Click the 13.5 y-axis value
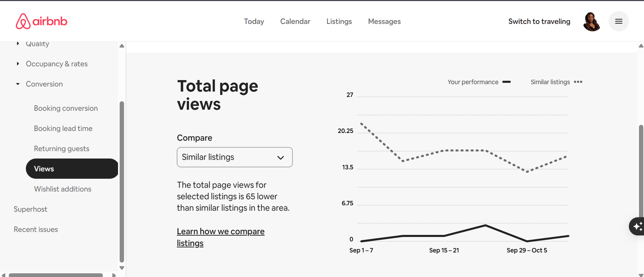 (348, 167)
